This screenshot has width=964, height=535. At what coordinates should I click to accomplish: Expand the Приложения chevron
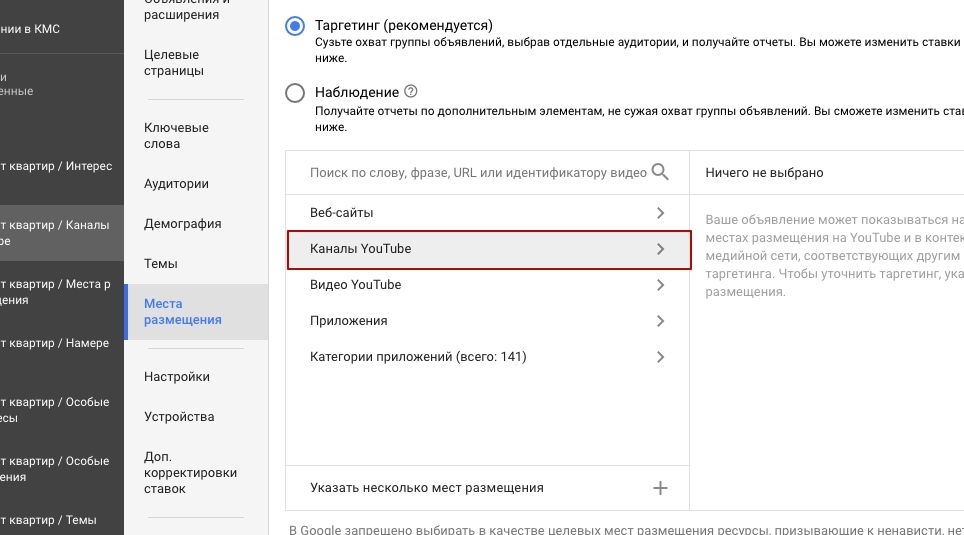point(660,321)
